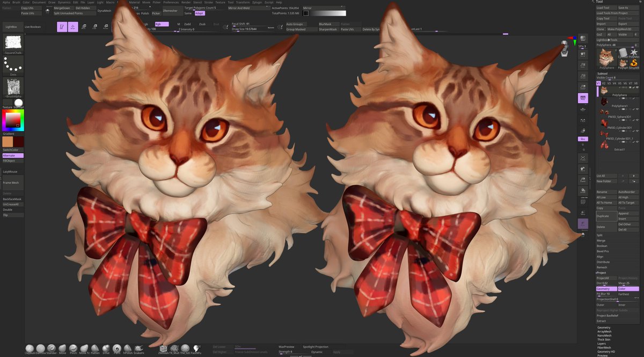This screenshot has width=644, height=357.
Task: Collapse the Subtool section header
Action: click(x=603, y=73)
